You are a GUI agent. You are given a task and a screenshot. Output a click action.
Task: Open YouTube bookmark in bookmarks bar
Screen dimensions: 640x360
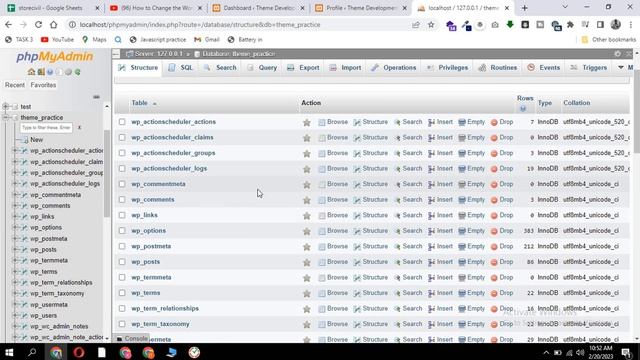pos(58,40)
